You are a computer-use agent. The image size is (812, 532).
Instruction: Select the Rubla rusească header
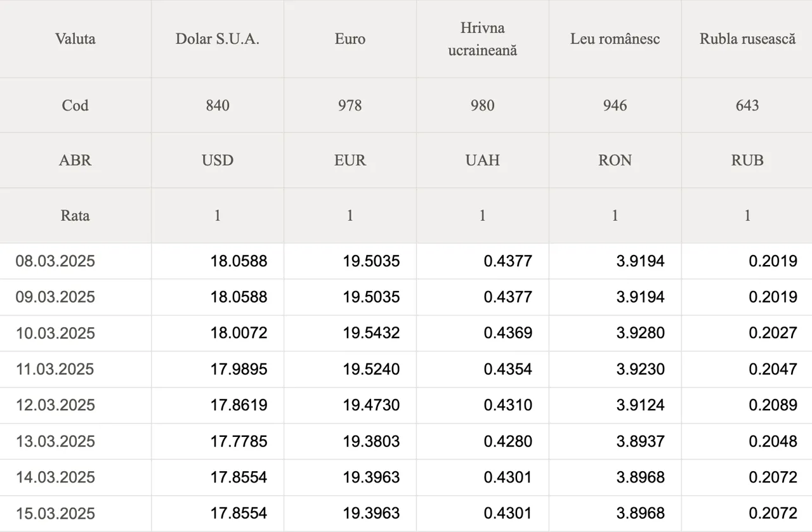[x=747, y=39]
